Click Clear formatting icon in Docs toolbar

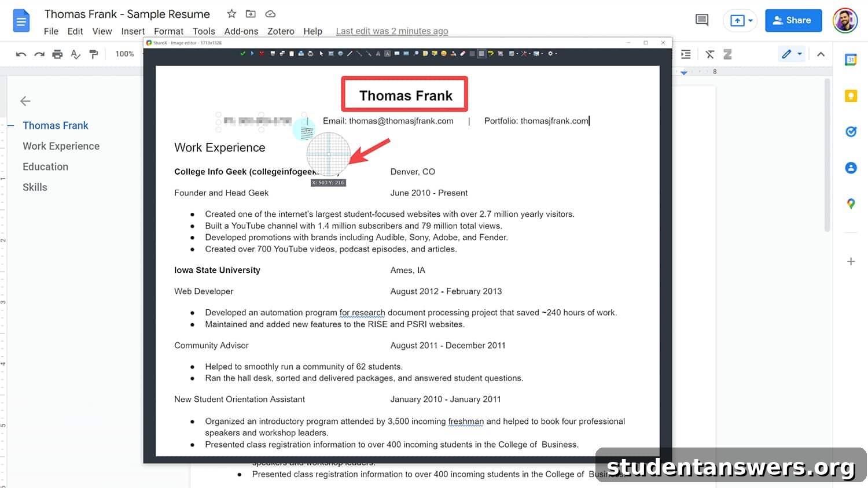coord(709,54)
